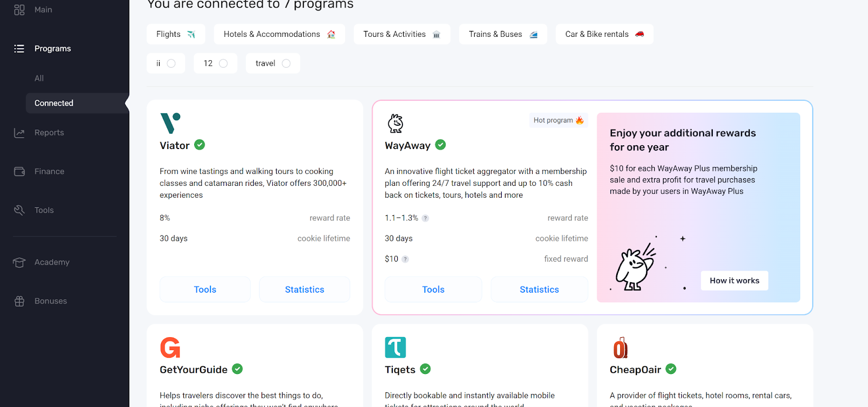This screenshot has width=868, height=407.
Task: Click the Viator program title
Action: [x=175, y=145]
